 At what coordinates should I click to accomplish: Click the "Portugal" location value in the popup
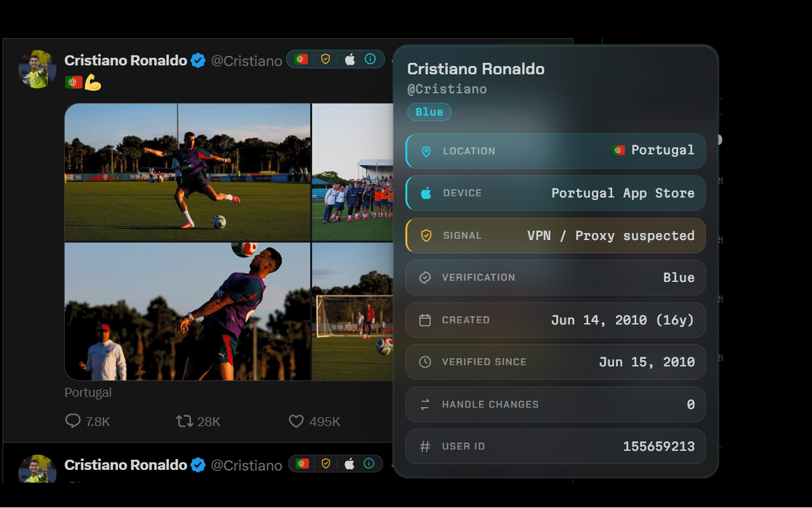point(663,150)
